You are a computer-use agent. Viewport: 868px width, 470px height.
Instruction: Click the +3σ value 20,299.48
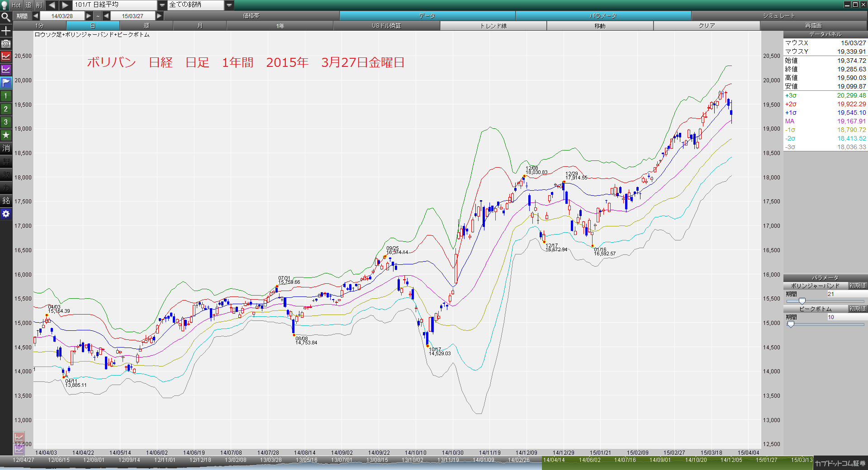(851, 95)
